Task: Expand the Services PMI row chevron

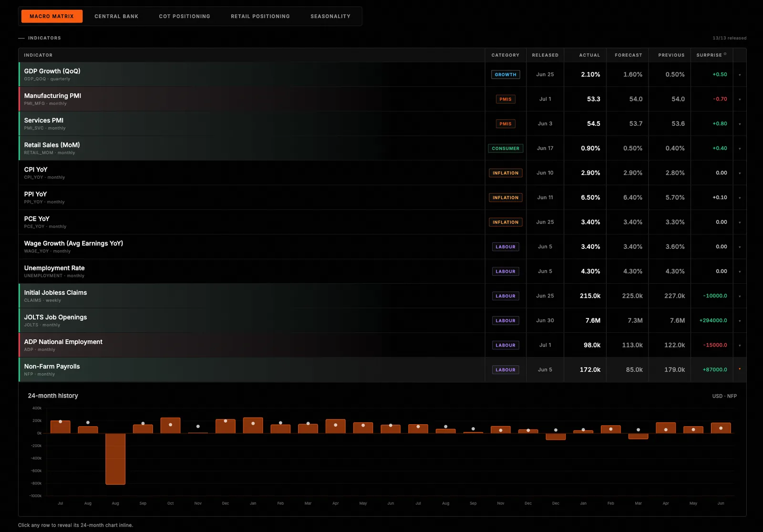Action: [740, 124]
